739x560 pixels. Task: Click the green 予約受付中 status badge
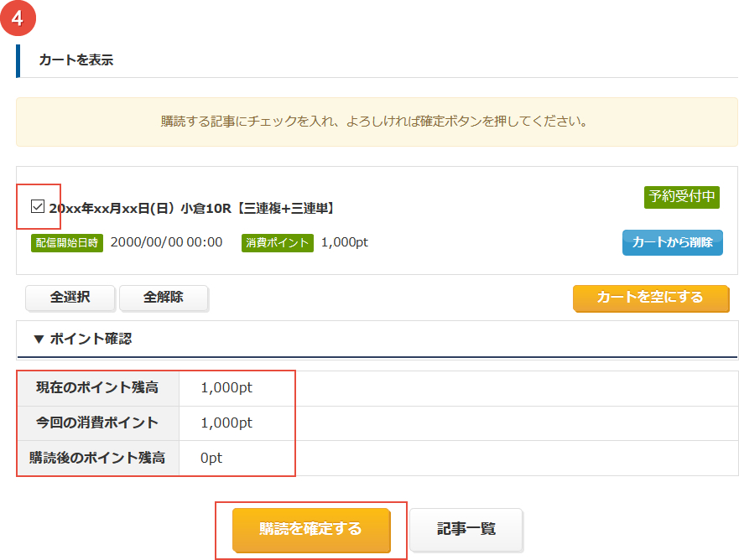click(x=683, y=197)
